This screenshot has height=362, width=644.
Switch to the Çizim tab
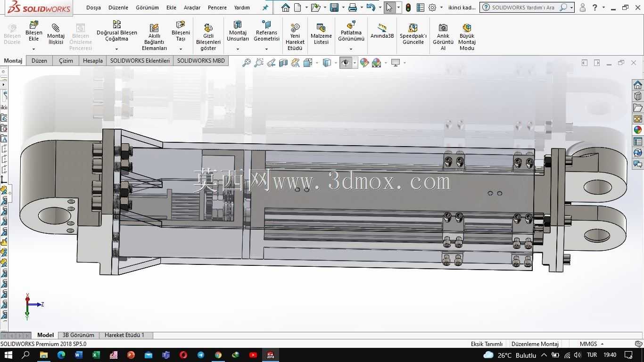pyautogui.click(x=66, y=60)
